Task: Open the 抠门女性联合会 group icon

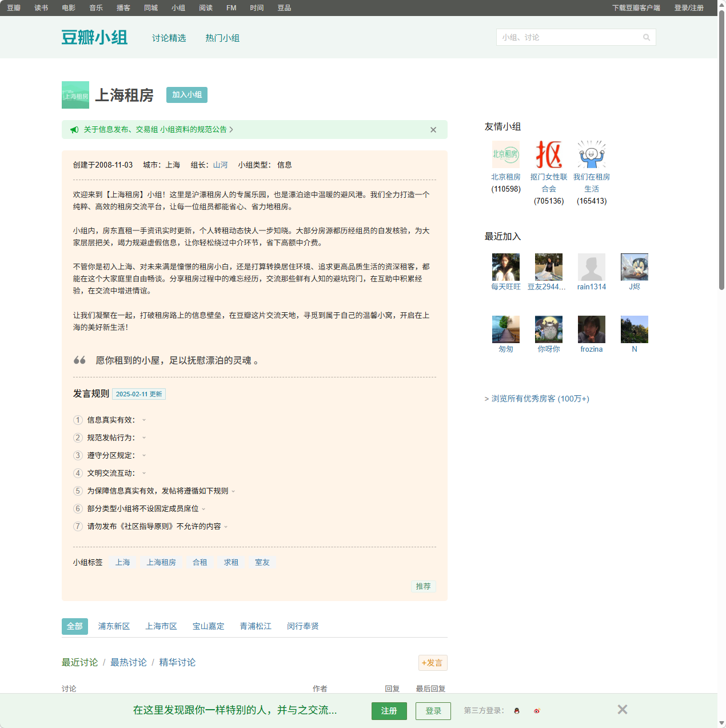Action: [548, 153]
